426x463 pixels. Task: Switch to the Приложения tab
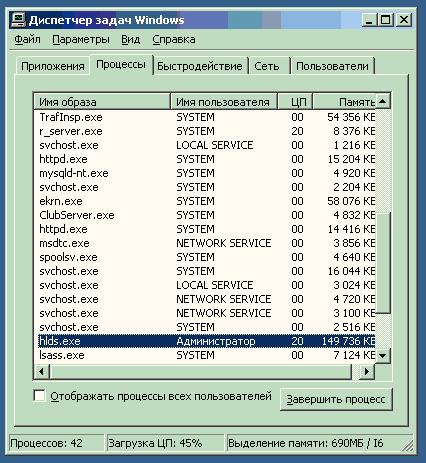click(53, 66)
